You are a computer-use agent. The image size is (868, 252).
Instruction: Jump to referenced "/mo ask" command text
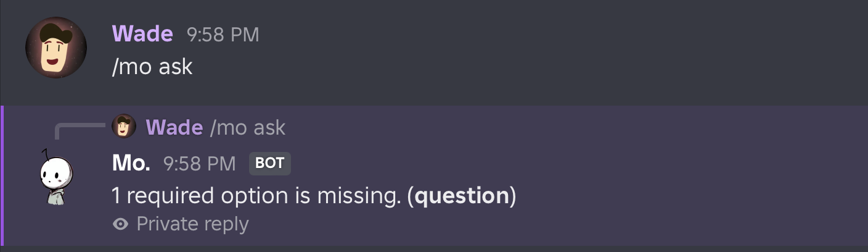248,127
